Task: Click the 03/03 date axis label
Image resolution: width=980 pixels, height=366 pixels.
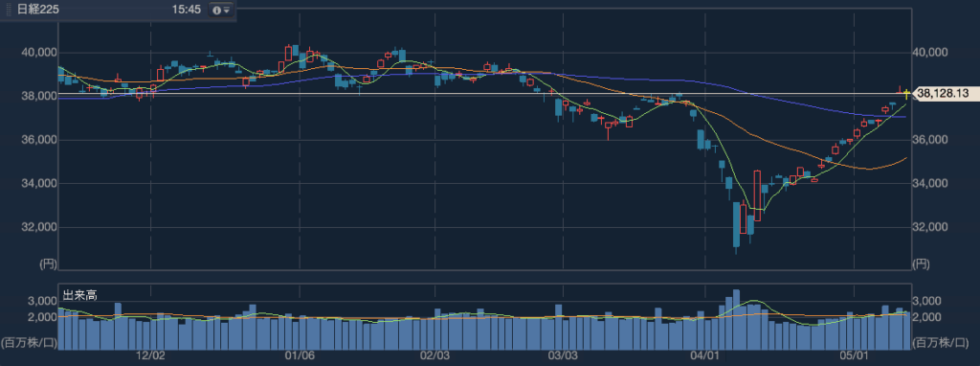Action: click(x=564, y=356)
